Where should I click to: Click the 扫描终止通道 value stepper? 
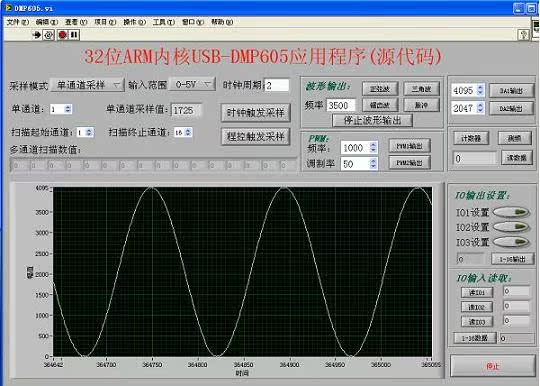click(188, 132)
